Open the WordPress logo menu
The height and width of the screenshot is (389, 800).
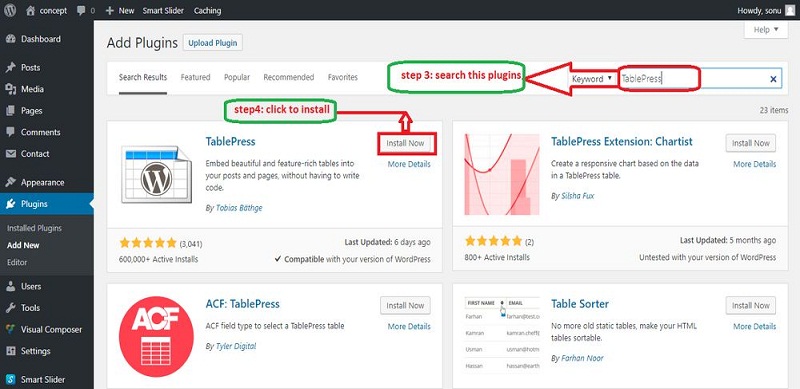[10, 10]
